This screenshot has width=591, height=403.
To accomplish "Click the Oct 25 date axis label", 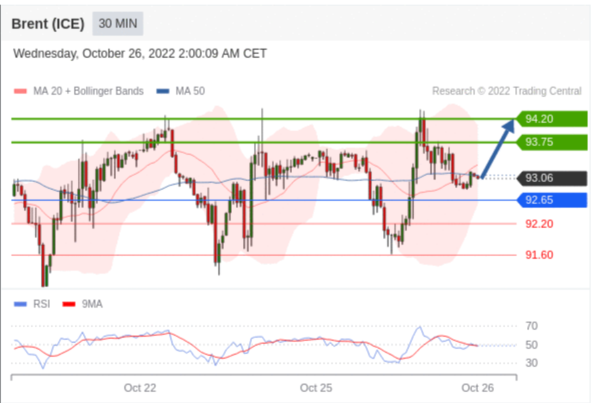I will [316, 388].
